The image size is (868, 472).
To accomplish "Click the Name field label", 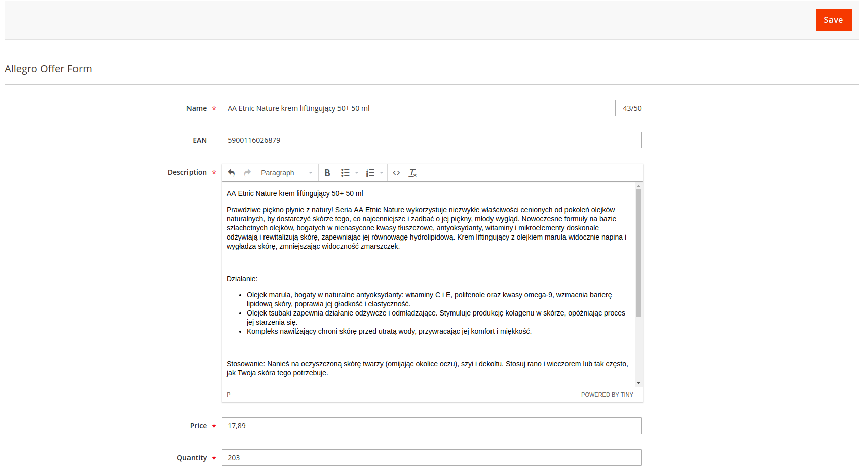I will [x=197, y=108].
